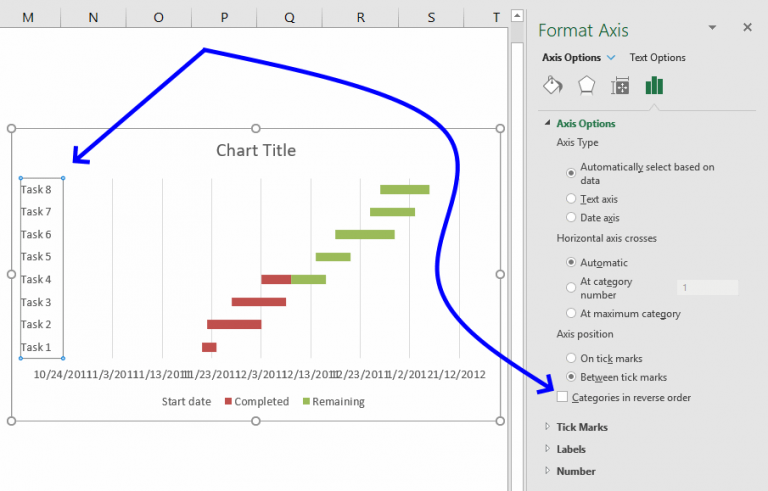Select the On tick marks position
The width and height of the screenshot is (768, 491).
coord(571,358)
